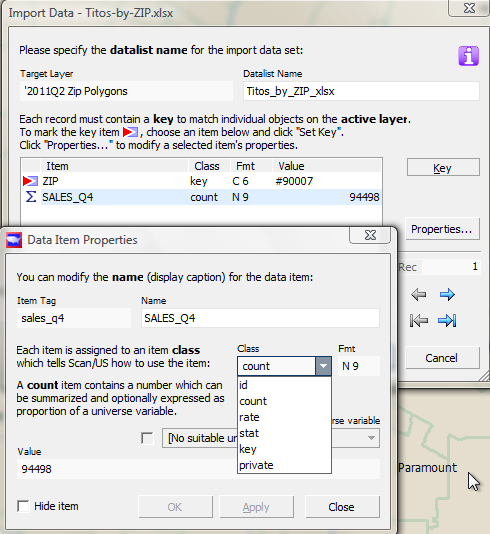Click the Rec number field
490x534 pixels.
pos(451,267)
